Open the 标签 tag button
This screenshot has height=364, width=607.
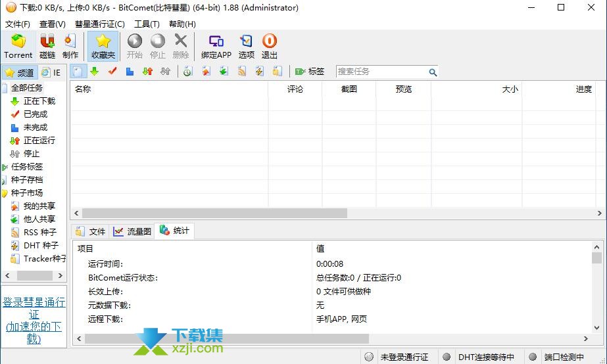pos(309,72)
